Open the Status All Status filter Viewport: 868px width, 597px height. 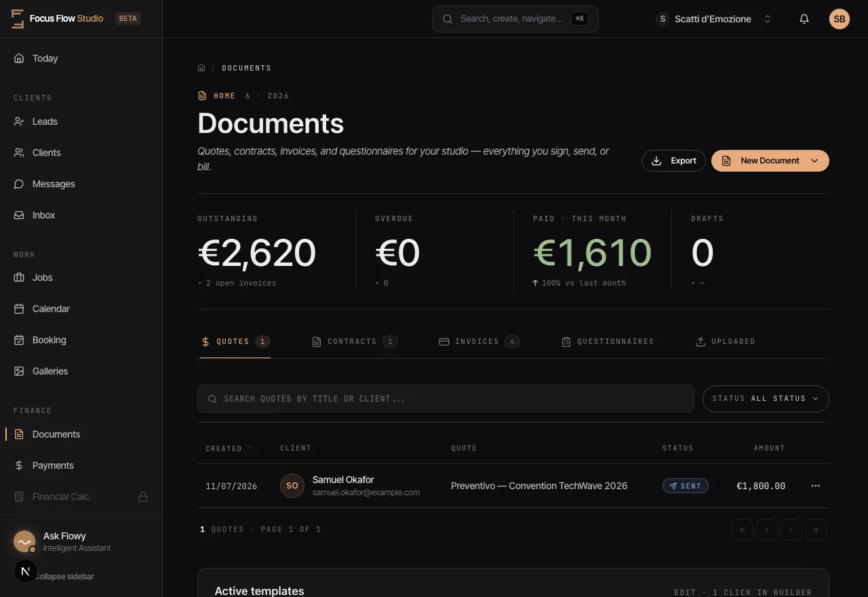[x=766, y=399]
